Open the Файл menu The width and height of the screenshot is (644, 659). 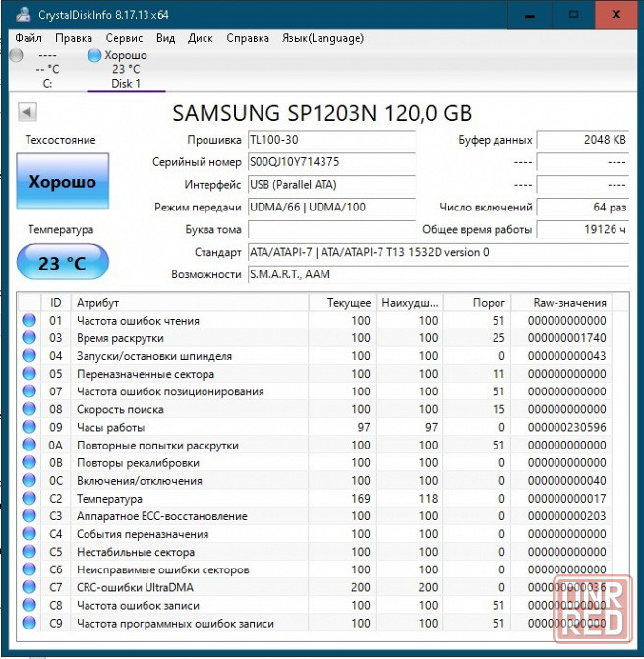(29, 38)
